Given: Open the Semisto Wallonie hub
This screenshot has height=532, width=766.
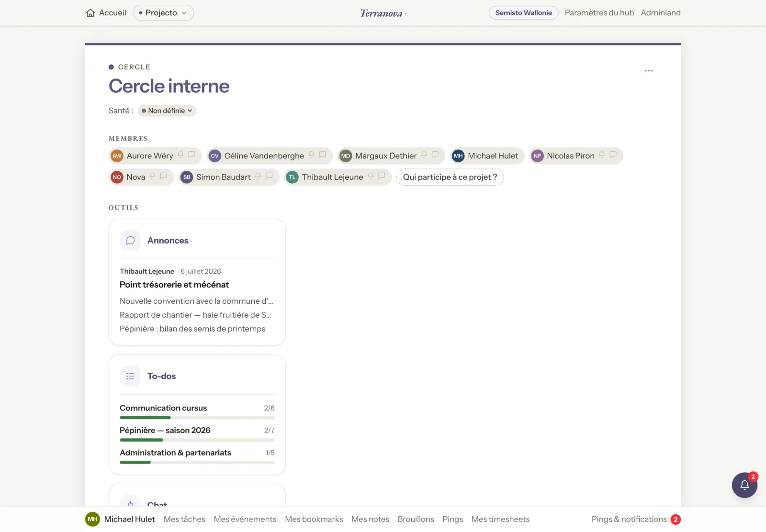Looking at the screenshot, I should [x=523, y=13].
